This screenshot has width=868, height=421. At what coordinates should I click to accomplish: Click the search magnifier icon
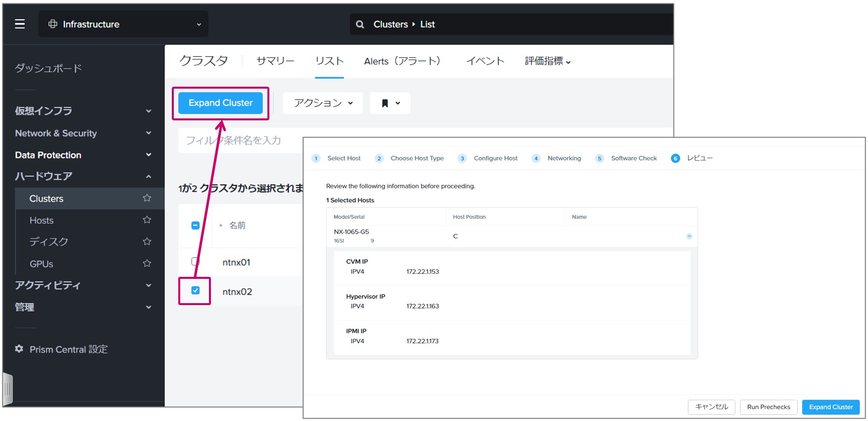360,24
